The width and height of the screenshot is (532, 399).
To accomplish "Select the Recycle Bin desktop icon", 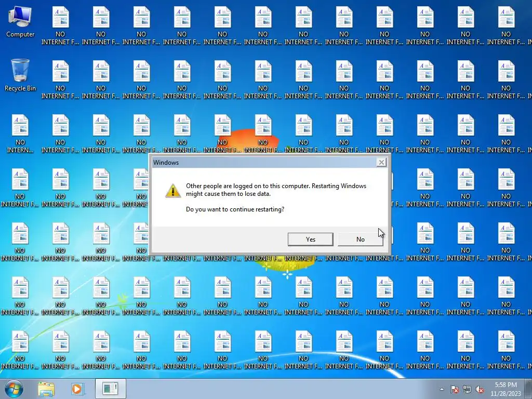I will pyautogui.click(x=20, y=75).
